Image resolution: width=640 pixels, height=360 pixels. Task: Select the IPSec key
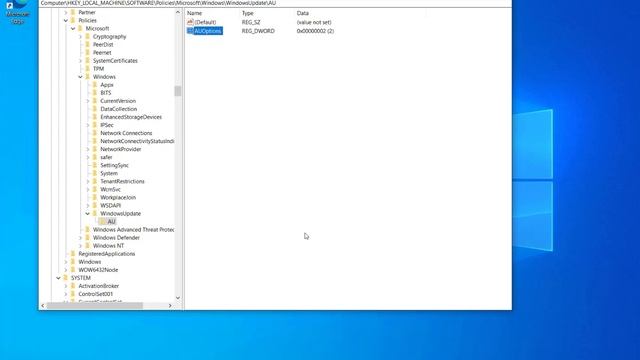coord(107,125)
